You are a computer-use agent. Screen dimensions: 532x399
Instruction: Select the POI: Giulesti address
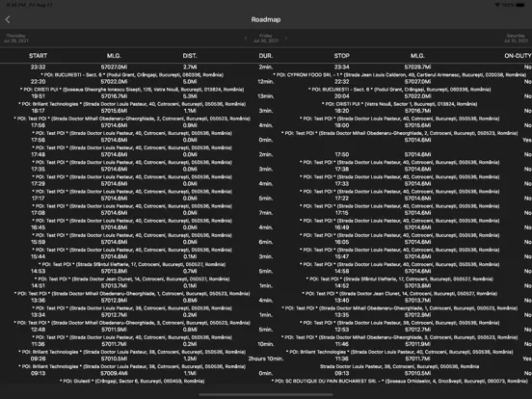[x=132, y=382]
